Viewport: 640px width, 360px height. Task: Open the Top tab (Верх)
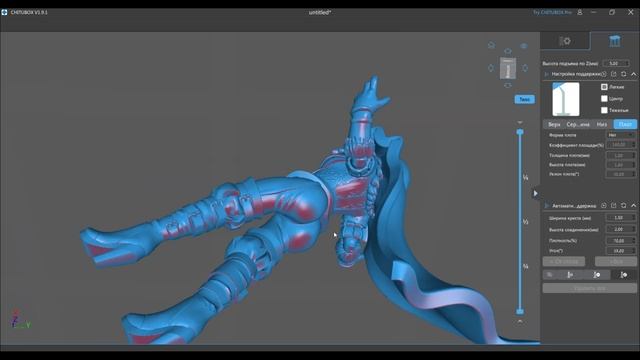coord(554,124)
